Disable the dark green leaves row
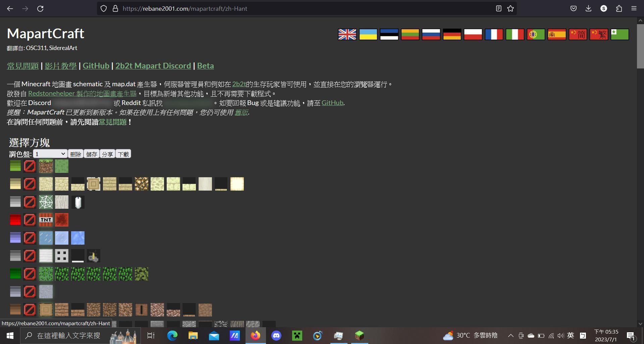 point(30,274)
